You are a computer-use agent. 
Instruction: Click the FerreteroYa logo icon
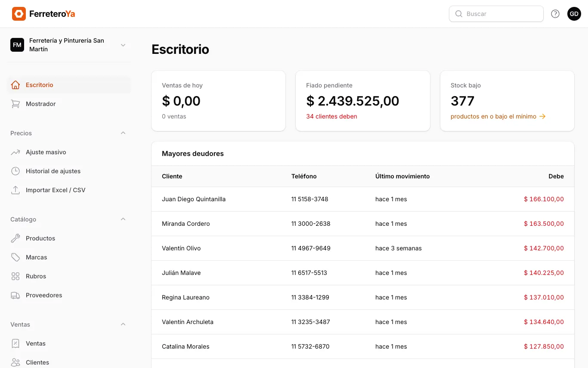[x=19, y=14]
